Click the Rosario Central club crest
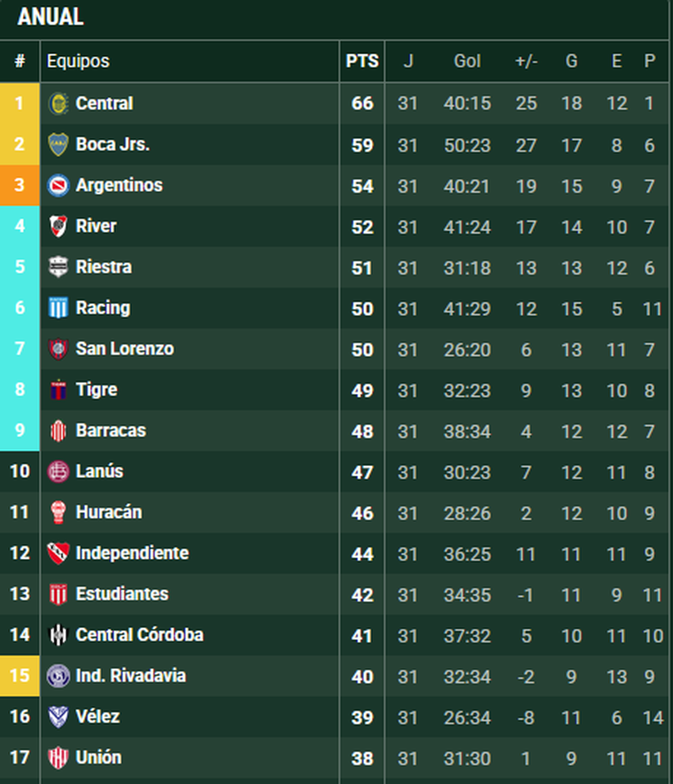673x784 pixels. click(58, 104)
